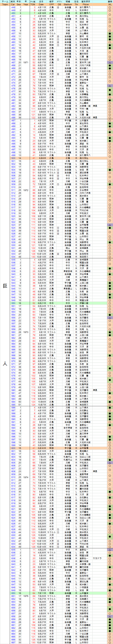Click the "OPP" column header
The image size is (113, 644).
point(52,5)
